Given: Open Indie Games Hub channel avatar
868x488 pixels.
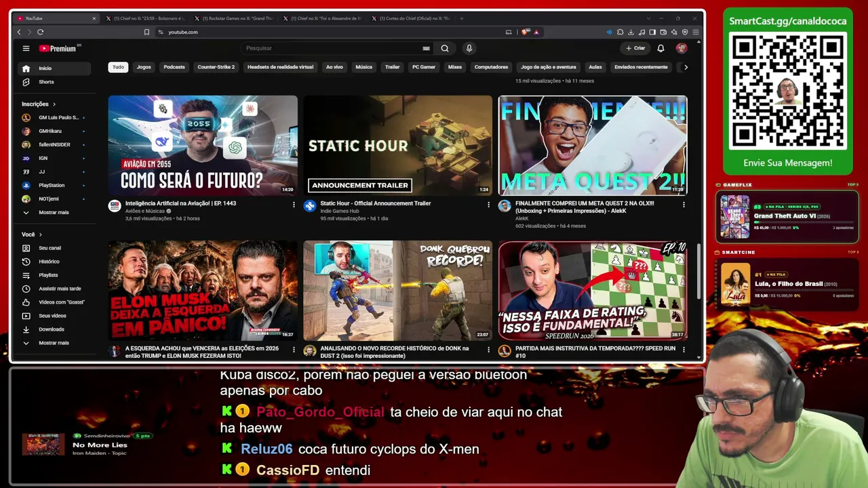Looking at the screenshot, I should point(310,206).
